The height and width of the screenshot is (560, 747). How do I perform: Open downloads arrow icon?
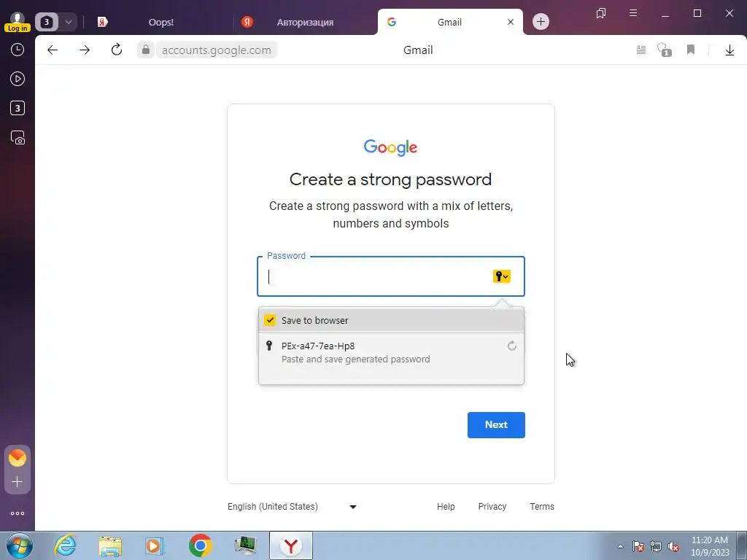tap(729, 50)
